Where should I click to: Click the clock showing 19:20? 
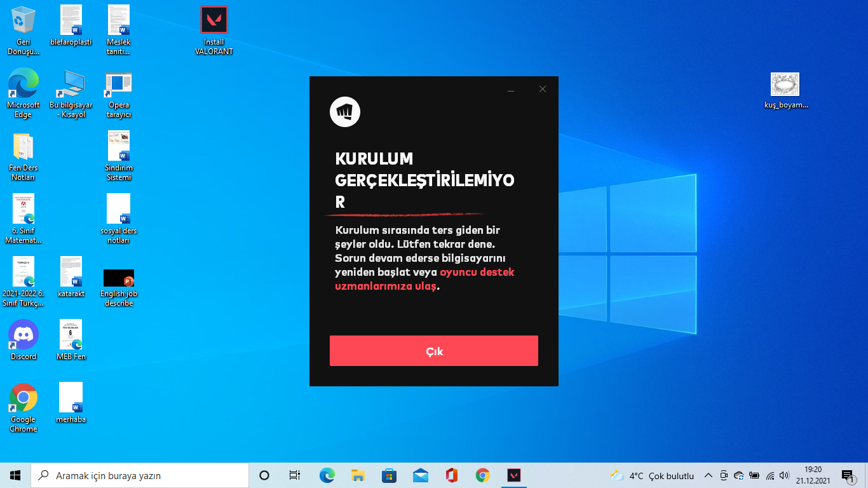pyautogui.click(x=813, y=475)
